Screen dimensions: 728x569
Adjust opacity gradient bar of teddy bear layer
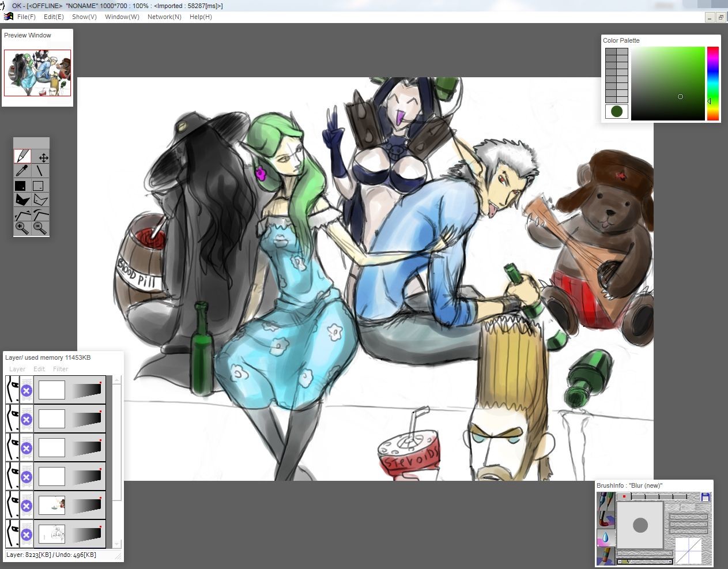86,506
